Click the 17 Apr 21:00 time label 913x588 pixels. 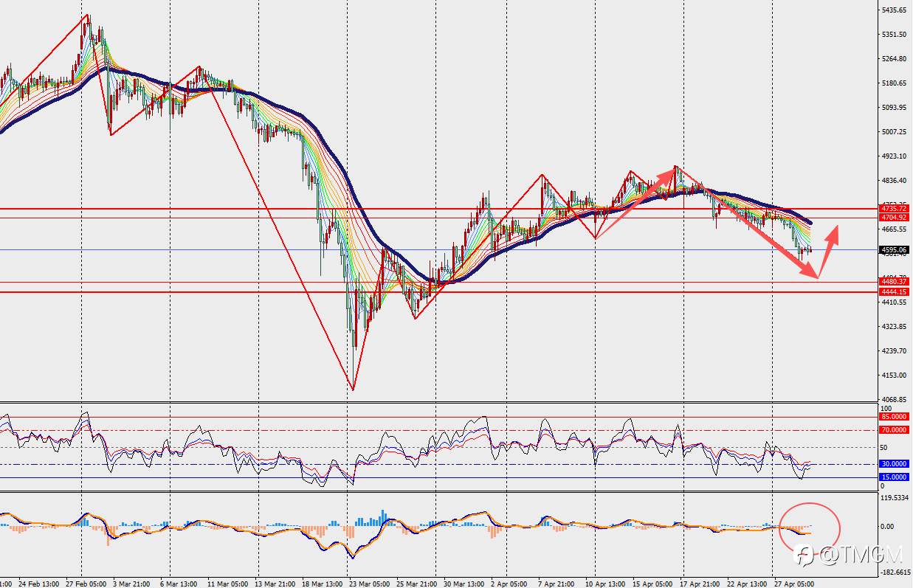[700, 584]
